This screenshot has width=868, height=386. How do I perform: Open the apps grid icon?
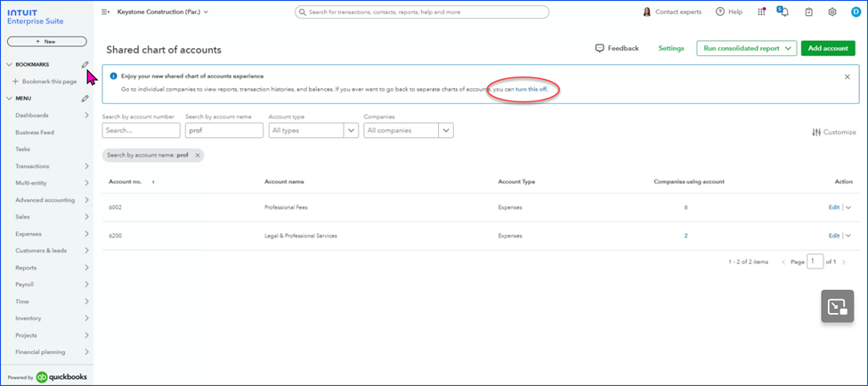click(761, 12)
